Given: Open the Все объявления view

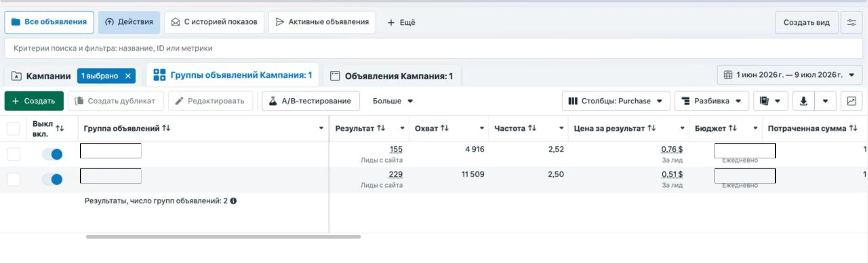Looking at the screenshot, I should pyautogui.click(x=49, y=22).
